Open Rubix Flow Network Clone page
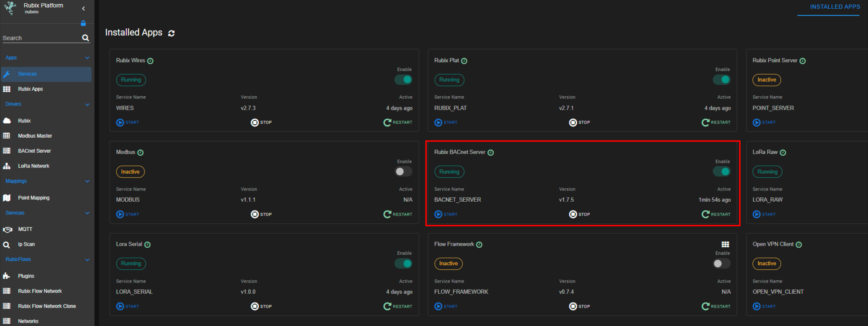 pos(46,306)
